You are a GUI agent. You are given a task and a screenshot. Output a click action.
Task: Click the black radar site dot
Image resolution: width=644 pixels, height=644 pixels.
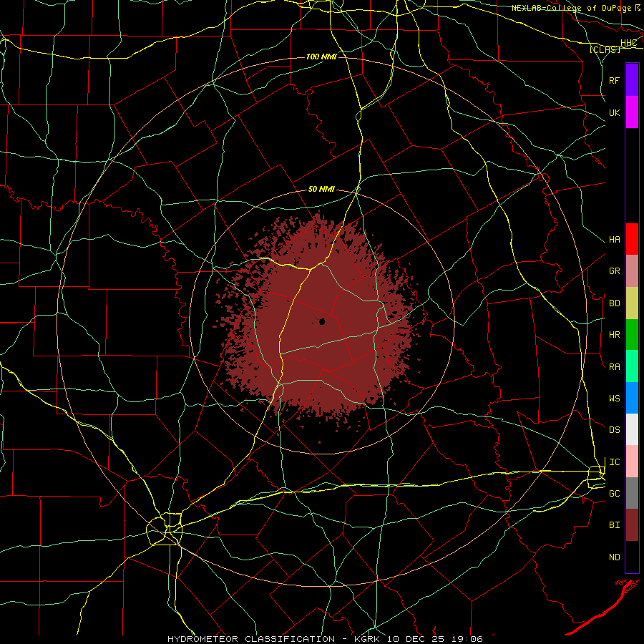[x=323, y=321]
